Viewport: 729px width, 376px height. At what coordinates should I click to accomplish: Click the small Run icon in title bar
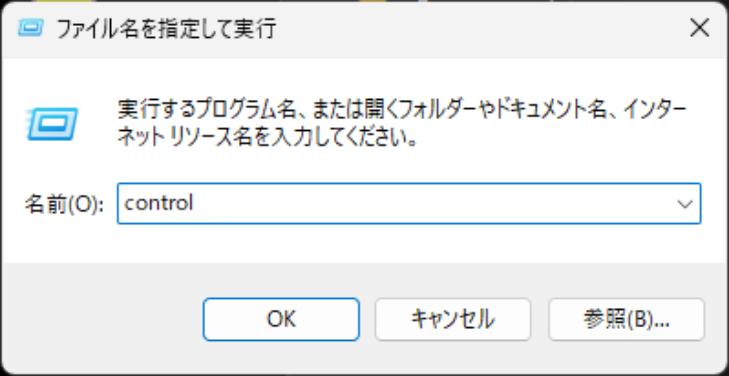tap(31, 28)
